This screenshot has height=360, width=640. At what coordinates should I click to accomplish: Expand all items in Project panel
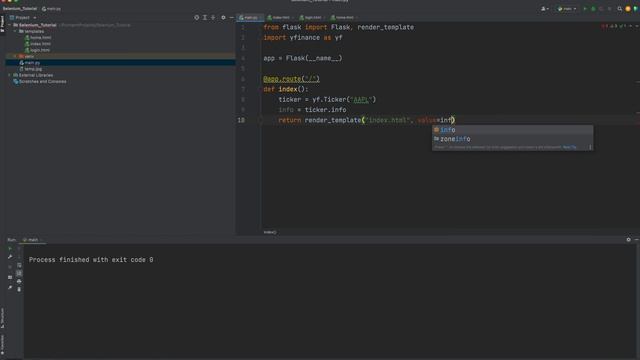pyautogui.click(x=205, y=18)
